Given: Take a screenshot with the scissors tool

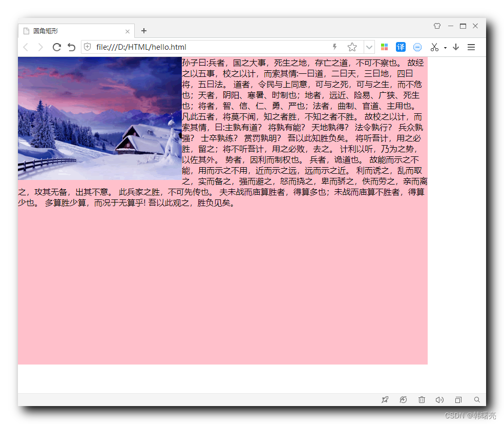Looking at the screenshot, I should pyautogui.click(x=434, y=47).
